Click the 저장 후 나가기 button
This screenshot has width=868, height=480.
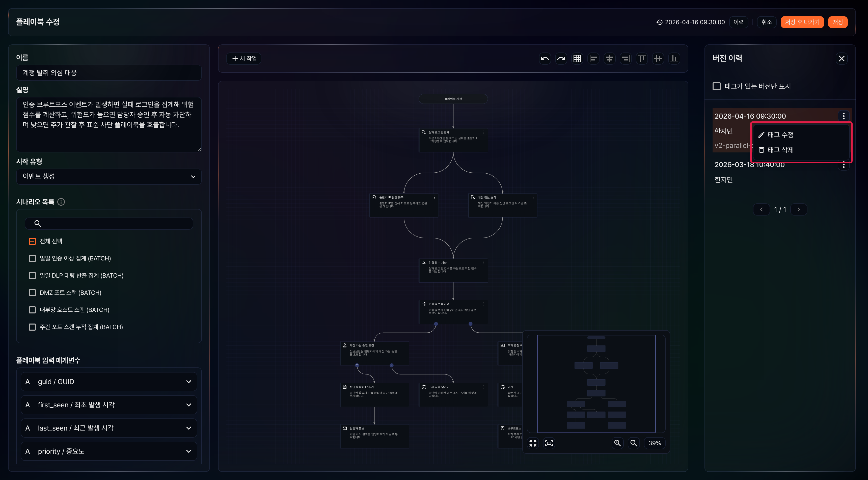(x=802, y=22)
